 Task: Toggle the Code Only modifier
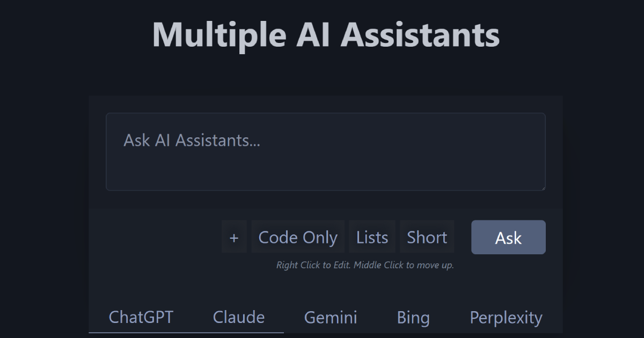(298, 237)
